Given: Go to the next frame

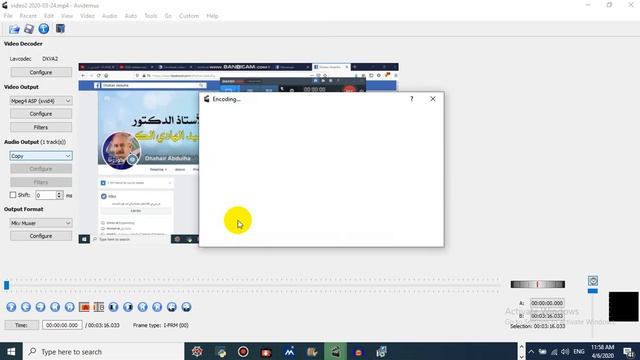Looking at the screenshot, I should coord(40,307).
